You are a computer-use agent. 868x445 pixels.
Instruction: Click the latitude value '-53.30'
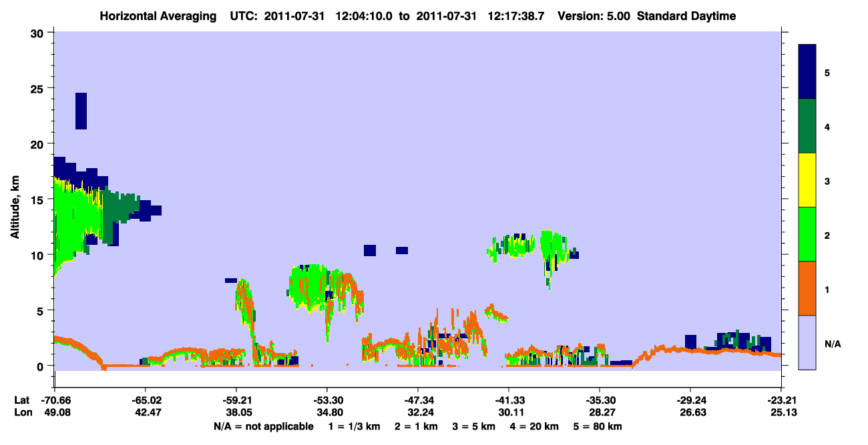tap(327, 400)
